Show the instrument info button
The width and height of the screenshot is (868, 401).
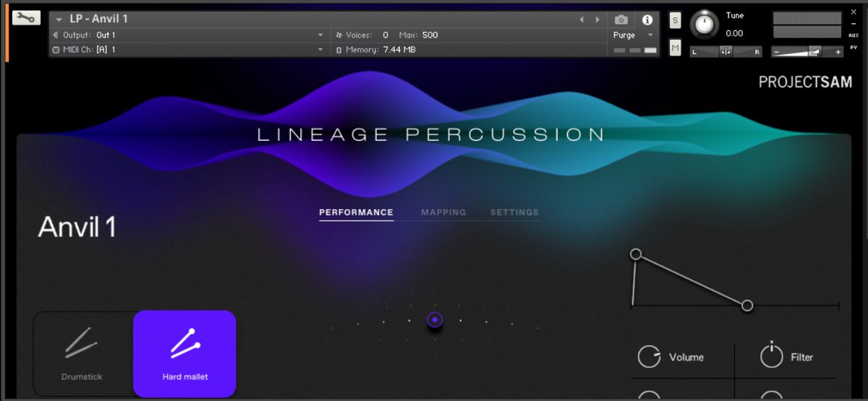(x=647, y=20)
